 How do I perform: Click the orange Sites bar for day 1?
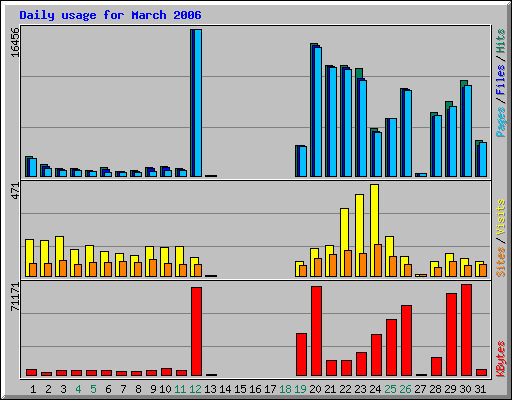33,270
